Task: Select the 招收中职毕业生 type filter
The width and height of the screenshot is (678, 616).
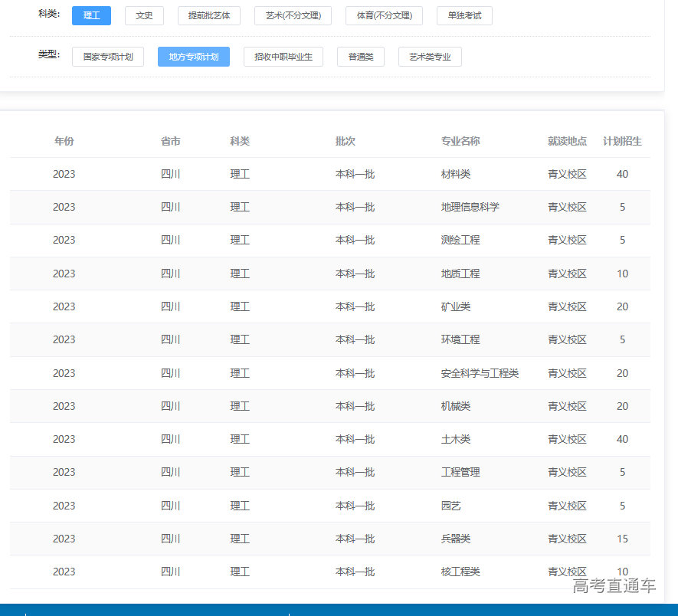Action: coord(283,57)
